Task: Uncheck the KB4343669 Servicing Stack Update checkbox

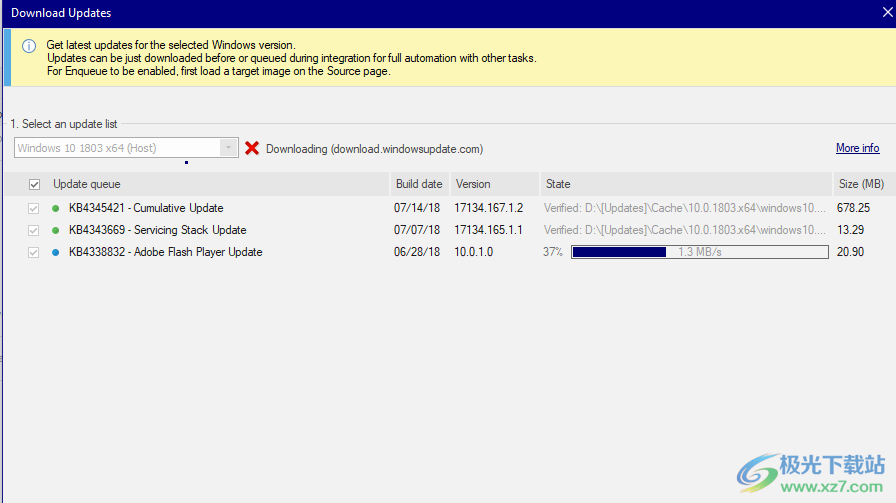Action: point(33,230)
